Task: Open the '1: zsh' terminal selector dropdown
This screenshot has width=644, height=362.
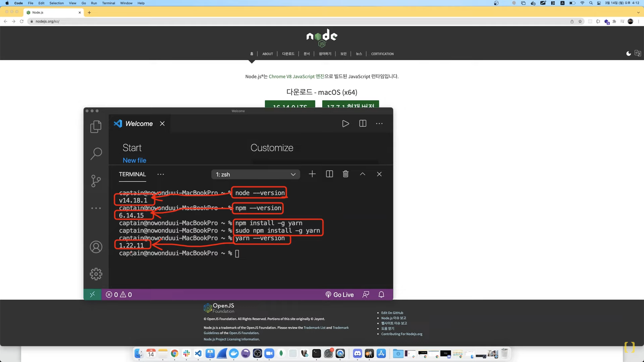Action: [256, 175]
